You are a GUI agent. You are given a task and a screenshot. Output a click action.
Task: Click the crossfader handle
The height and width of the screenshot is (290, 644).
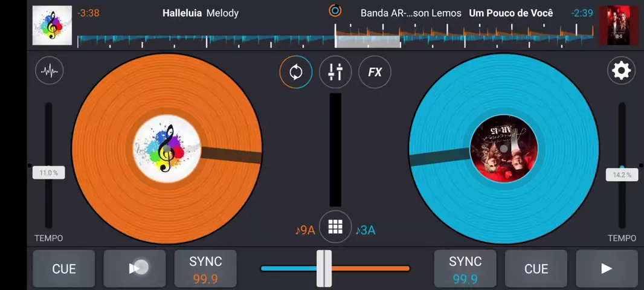tap(324, 268)
